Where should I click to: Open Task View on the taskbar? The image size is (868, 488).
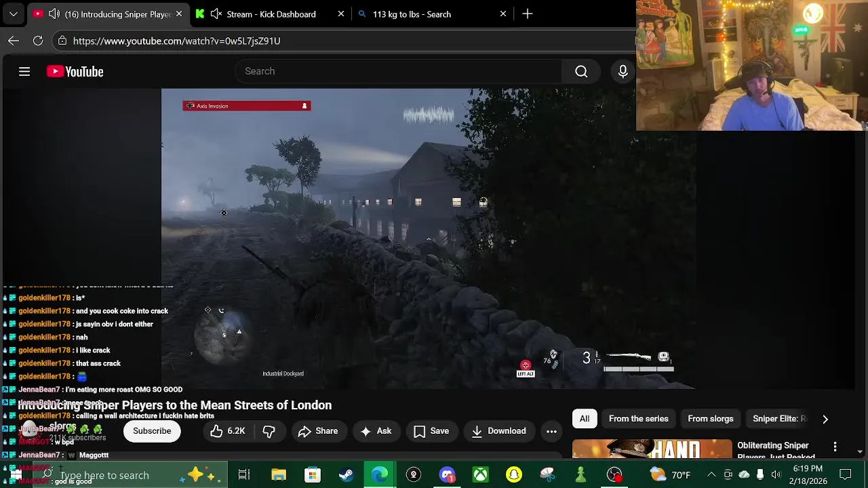244,475
